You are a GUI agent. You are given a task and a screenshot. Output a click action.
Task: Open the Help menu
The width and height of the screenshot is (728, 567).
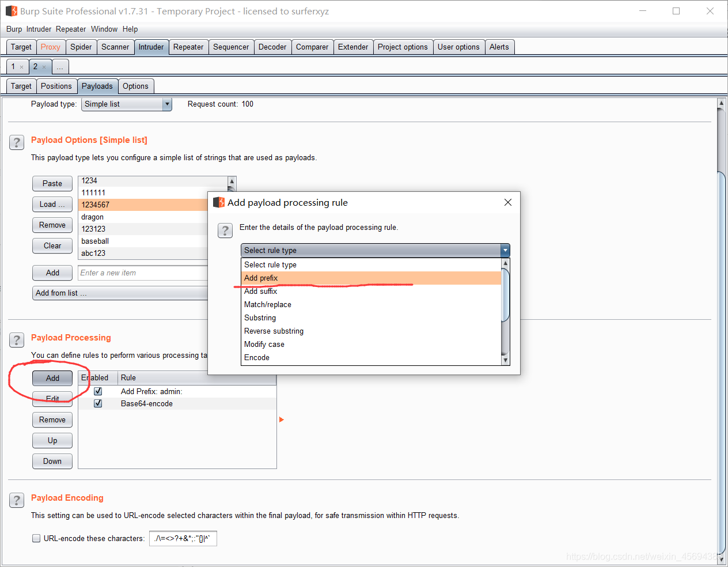[x=130, y=29]
